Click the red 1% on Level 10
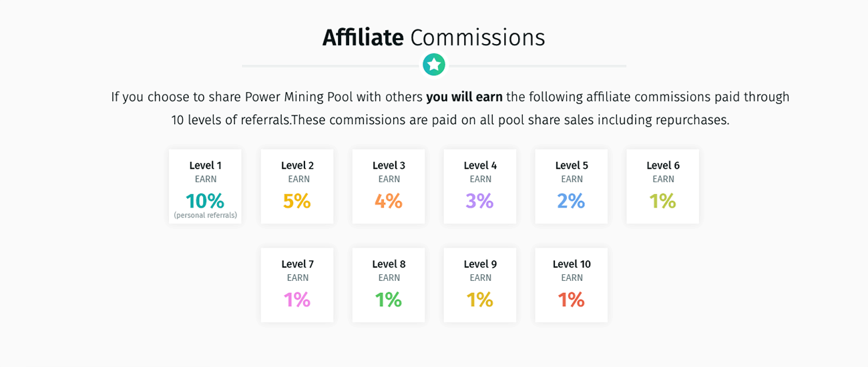868x367 pixels. tap(572, 300)
